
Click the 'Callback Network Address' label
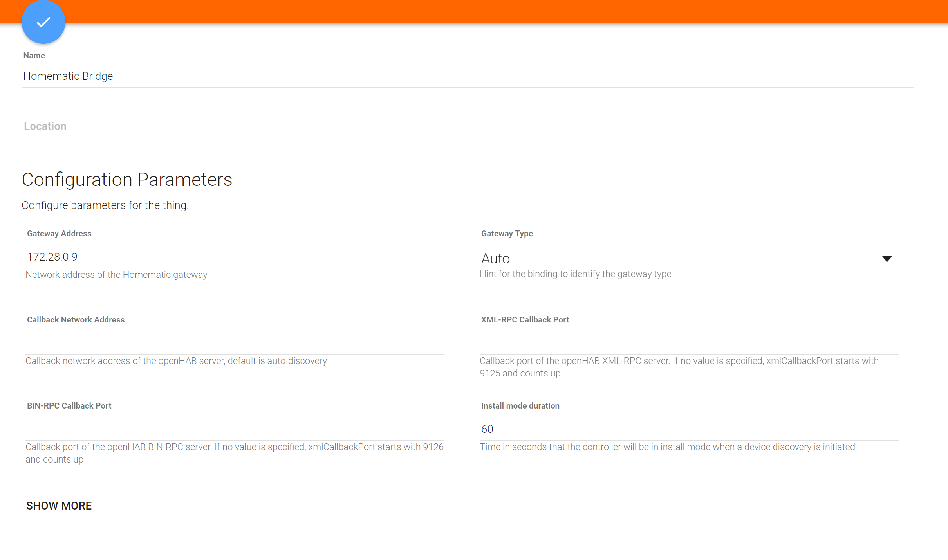[x=76, y=320]
